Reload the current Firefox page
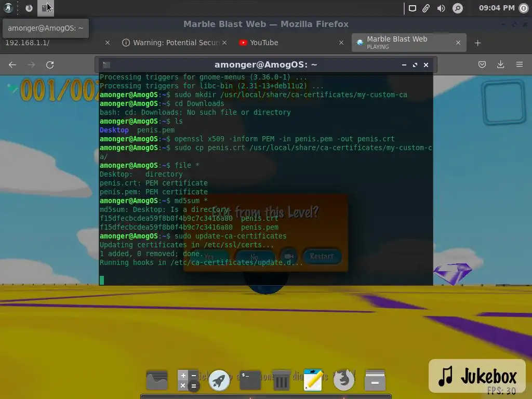Screen dimensions: 532x399 pos(50,65)
